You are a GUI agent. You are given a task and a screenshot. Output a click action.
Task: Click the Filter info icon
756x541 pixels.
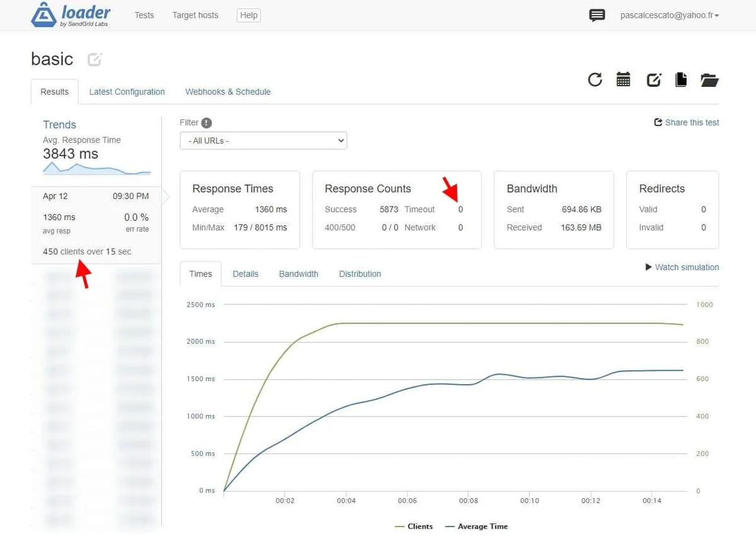207,123
